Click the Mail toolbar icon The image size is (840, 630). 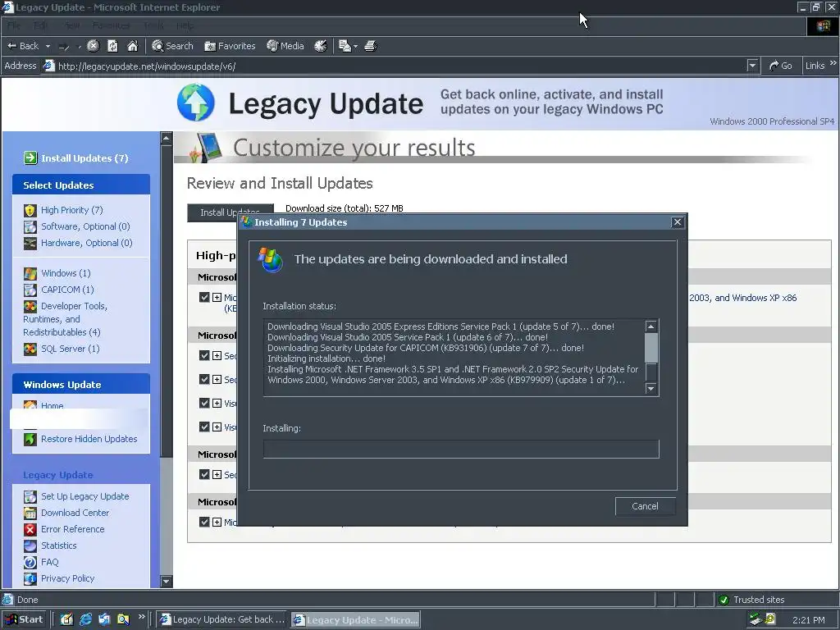(x=345, y=46)
